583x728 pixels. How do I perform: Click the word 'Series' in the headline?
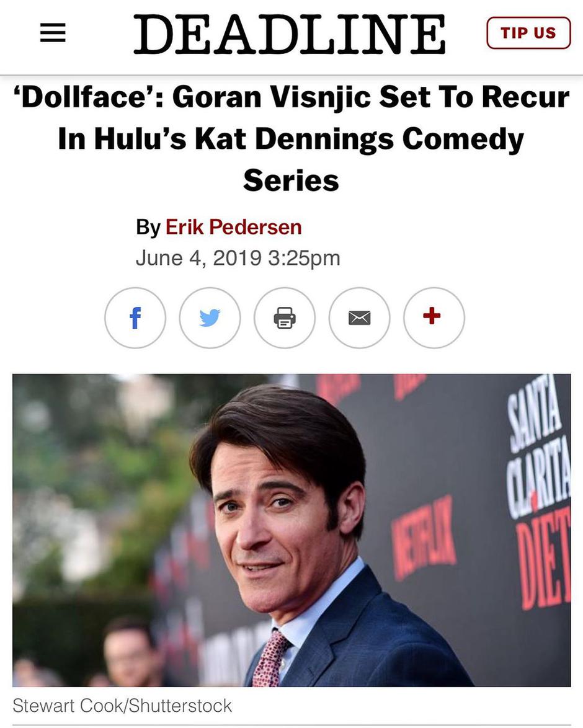pyautogui.click(x=291, y=180)
